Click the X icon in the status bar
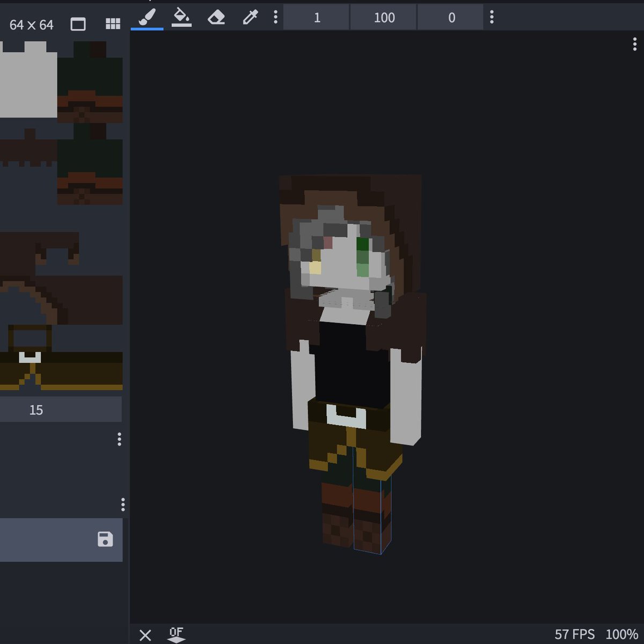The height and width of the screenshot is (644, 644). click(x=145, y=635)
